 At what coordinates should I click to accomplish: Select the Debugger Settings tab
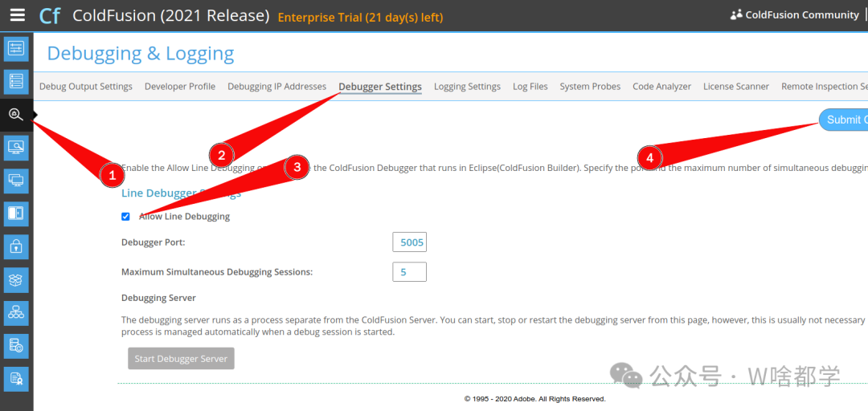coord(380,86)
